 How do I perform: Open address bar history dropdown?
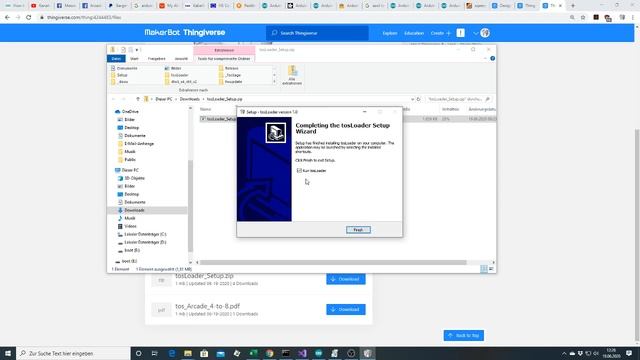point(412,99)
